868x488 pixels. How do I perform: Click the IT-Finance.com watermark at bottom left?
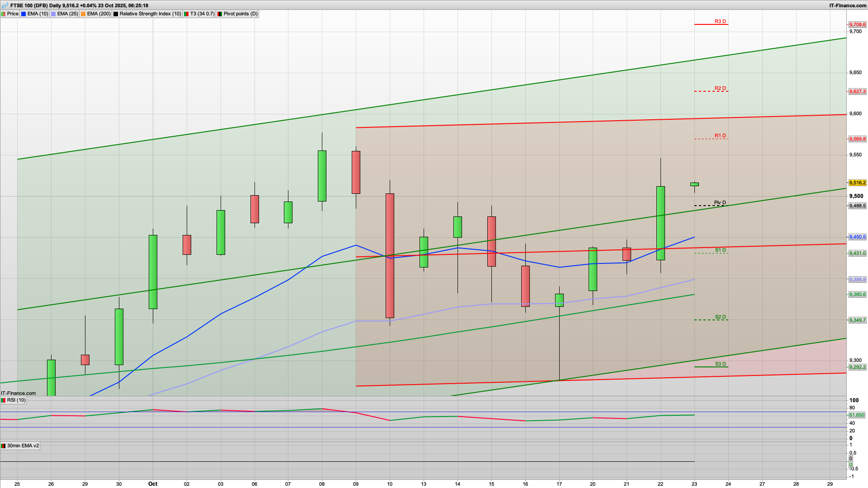pyautogui.click(x=17, y=393)
